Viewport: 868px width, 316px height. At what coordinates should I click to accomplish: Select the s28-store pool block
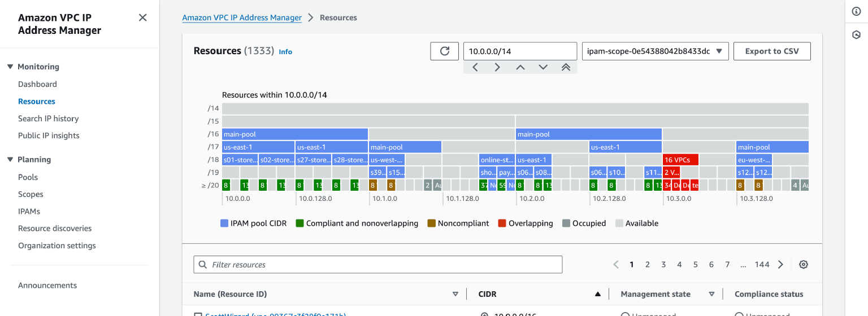click(350, 160)
